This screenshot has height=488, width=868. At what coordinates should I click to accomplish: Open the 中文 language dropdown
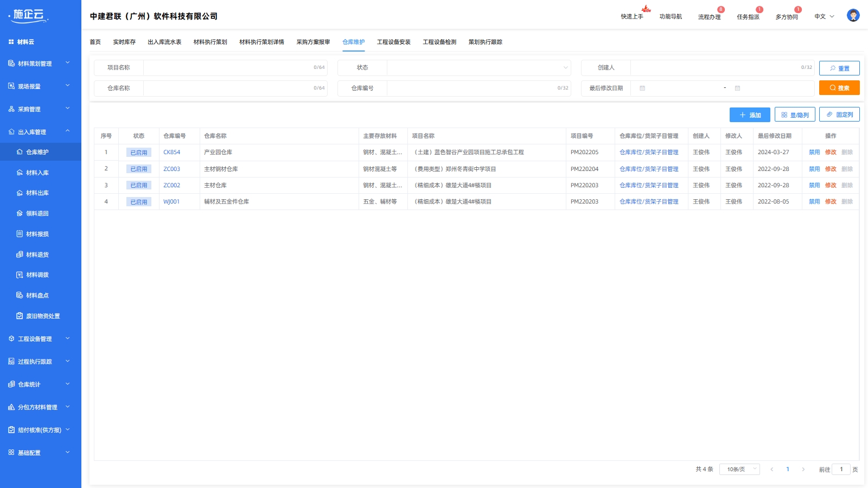pyautogui.click(x=824, y=17)
